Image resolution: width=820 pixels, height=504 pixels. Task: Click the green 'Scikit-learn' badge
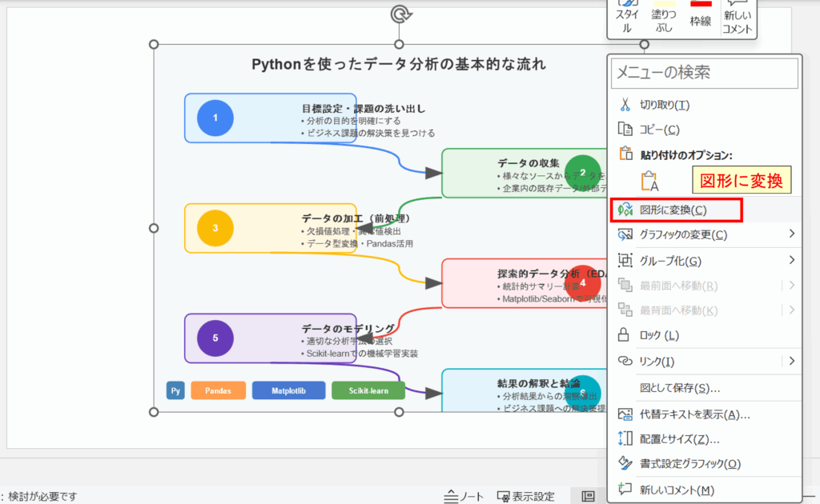pyautogui.click(x=368, y=390)
